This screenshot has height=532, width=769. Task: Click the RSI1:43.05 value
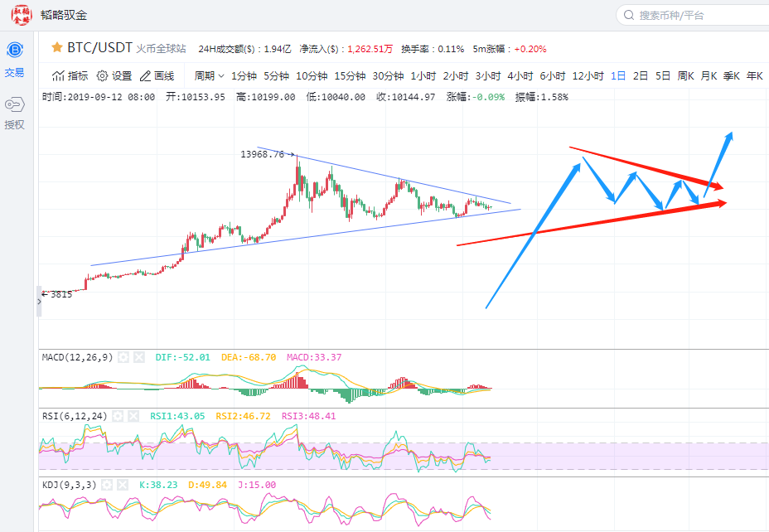177,416
